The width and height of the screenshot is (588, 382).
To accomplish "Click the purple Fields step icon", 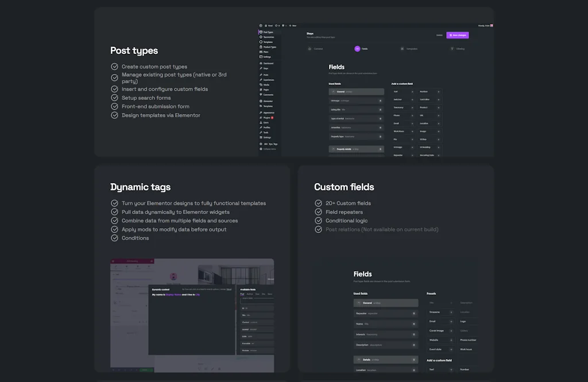I will (357, 49).
